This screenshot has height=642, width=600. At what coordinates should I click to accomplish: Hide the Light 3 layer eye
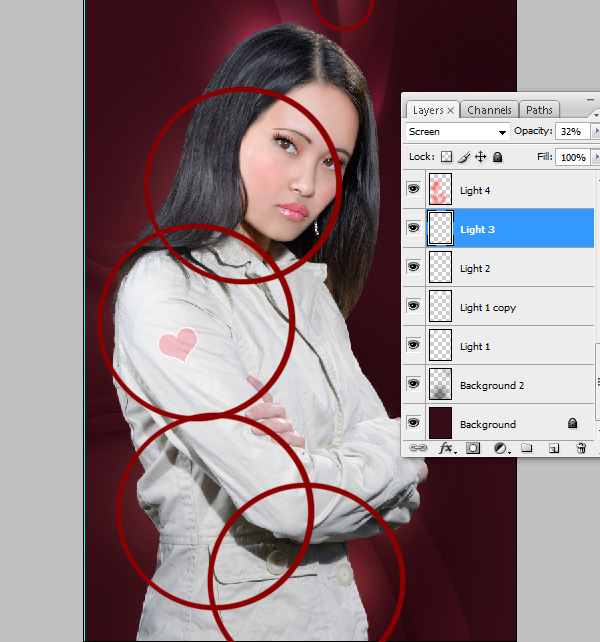tap(413, 228)
